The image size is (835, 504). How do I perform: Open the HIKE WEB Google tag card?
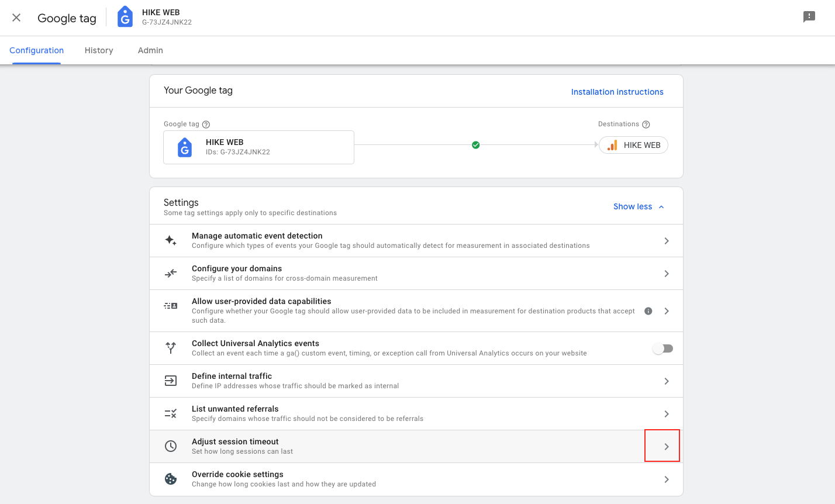(258, 147)
